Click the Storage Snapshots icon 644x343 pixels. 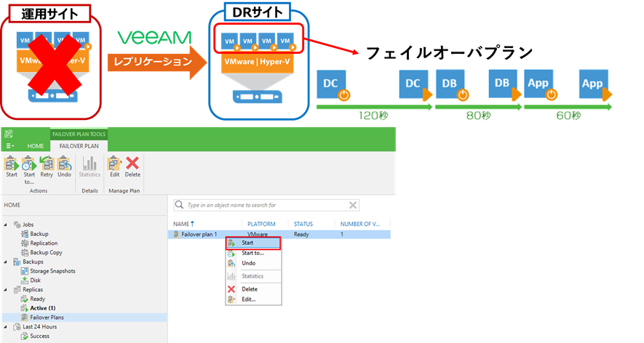pyautogui.click(x=25, y=271)
